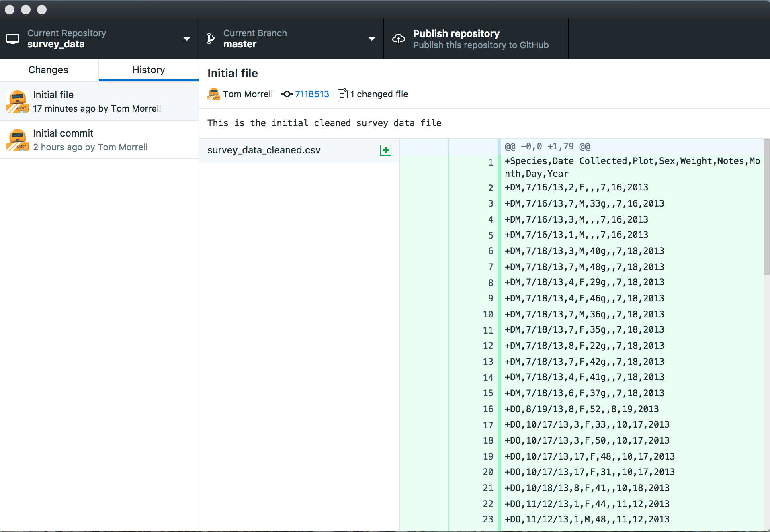Click the Hu-bot avatar on Initial commit
The width and height of the screenshot is (770, 532).
17,140
